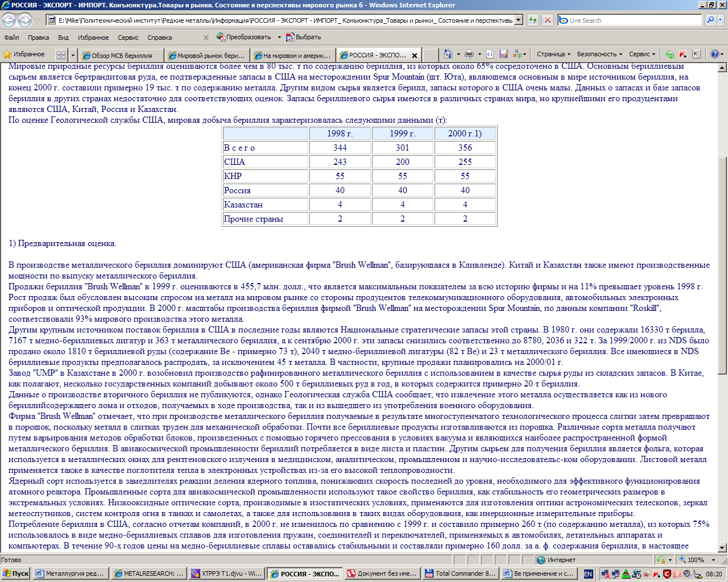Go back with the Back arrow button
The width and height of the screenshot is (728, 582).
point(9,20)
